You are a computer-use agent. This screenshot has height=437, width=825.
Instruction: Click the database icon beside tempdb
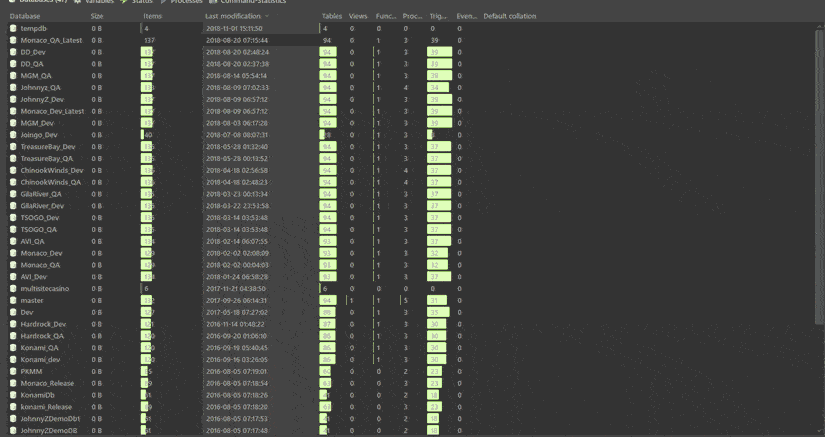click(x=13, y=28)
